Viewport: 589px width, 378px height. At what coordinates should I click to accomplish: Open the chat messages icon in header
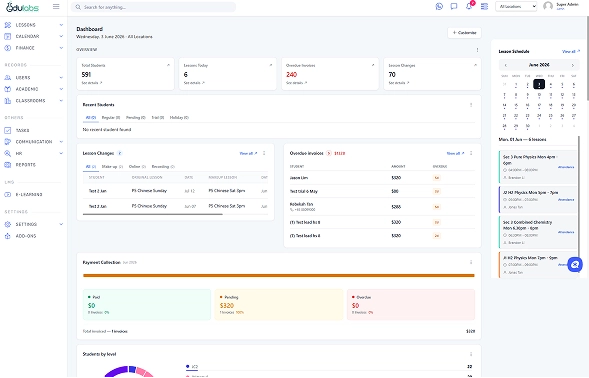tap(454, 6)
